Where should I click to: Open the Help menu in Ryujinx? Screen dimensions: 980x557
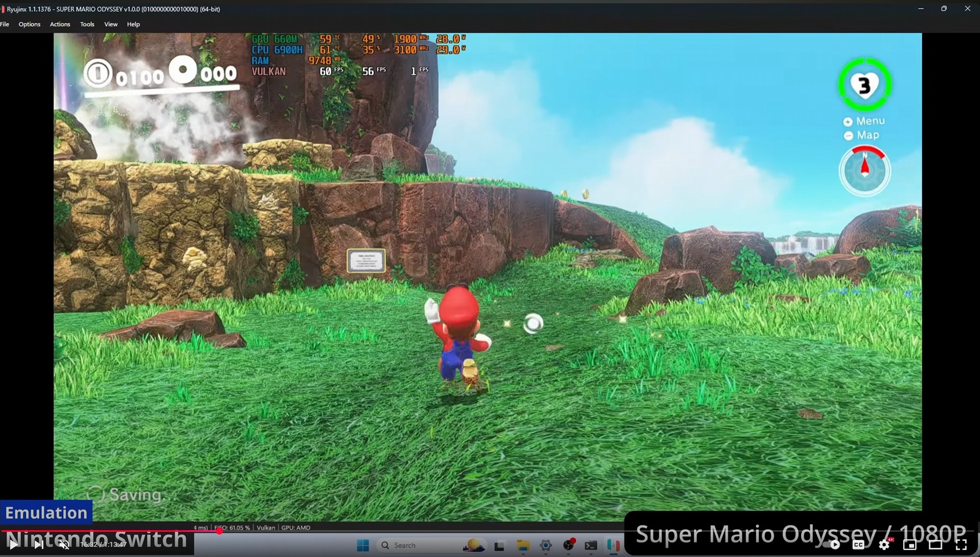[x=133, y=24]
